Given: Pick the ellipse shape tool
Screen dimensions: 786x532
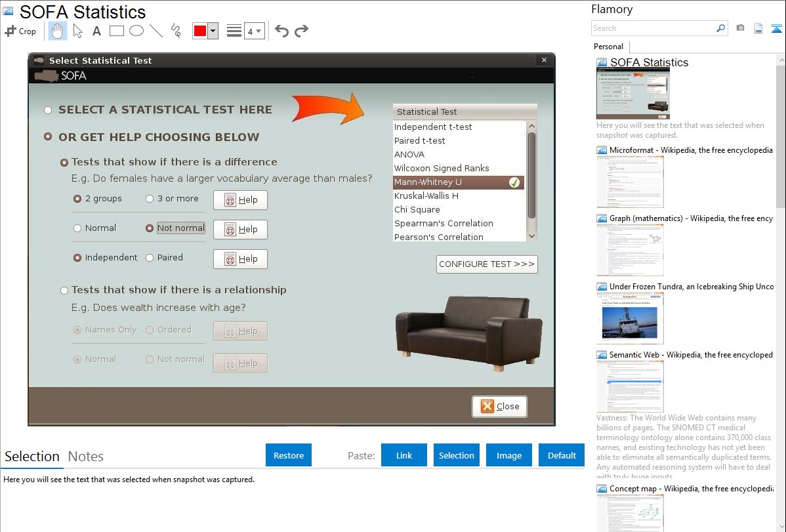Looking at the screenshot, I should pyautogui.click(x=136, y=31).
